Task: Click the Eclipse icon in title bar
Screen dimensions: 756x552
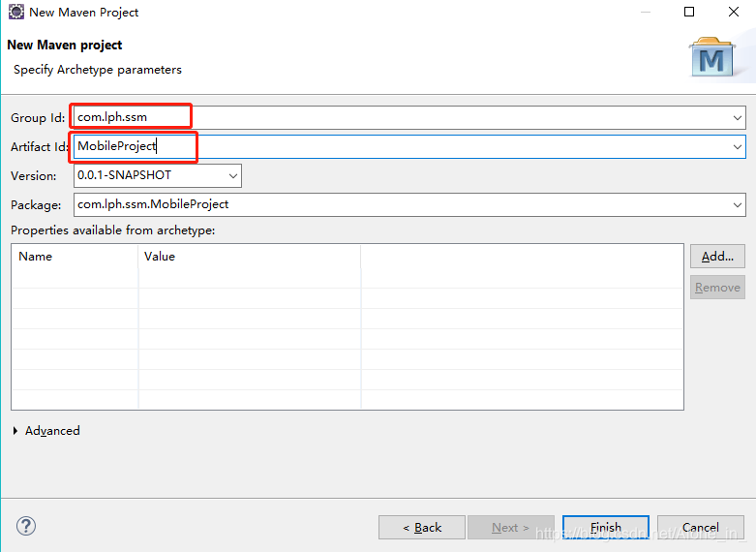Action: (x=15, y=12)
